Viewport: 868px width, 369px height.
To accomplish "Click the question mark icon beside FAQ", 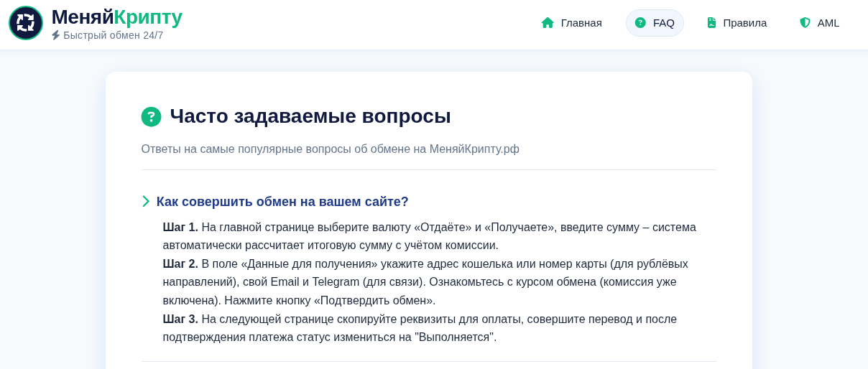I will [640, 23].
